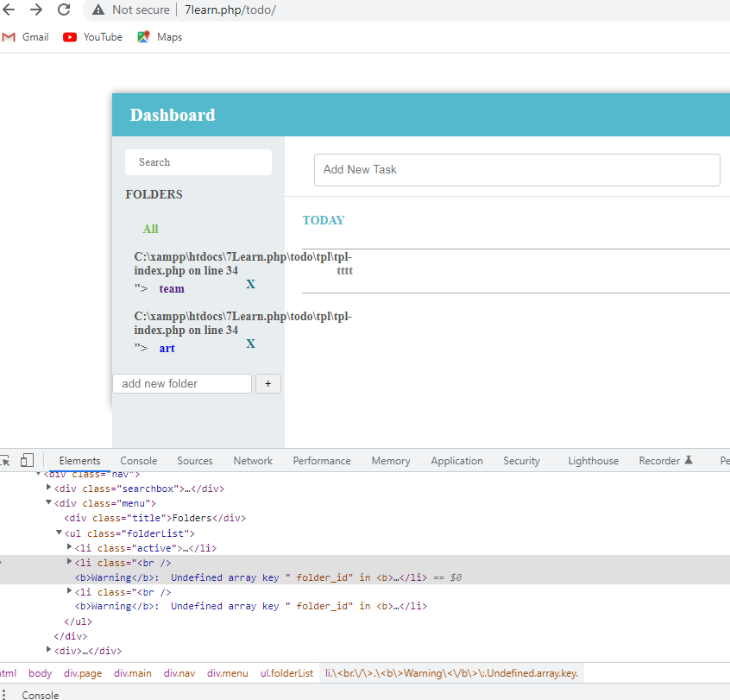Select the div class title Folders line
This screenshot has height=700, width=730.
(155, 518)
